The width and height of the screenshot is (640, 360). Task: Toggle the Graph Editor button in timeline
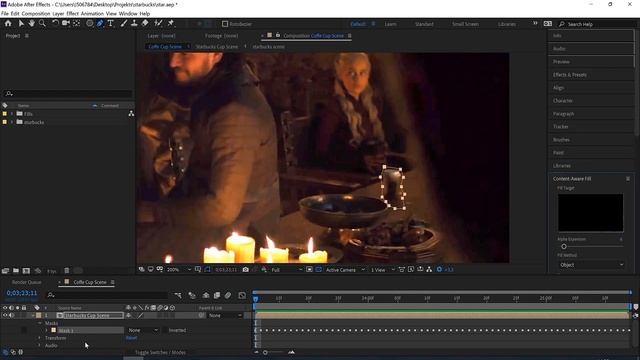pos(242,295)
